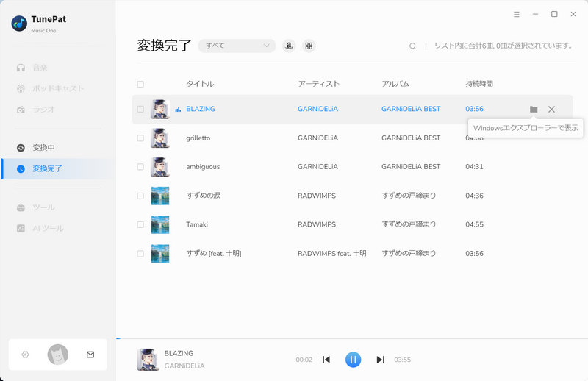Maximize the TunePat window
The width and height of the screenshot is (588, 381).
pos(554,14)
